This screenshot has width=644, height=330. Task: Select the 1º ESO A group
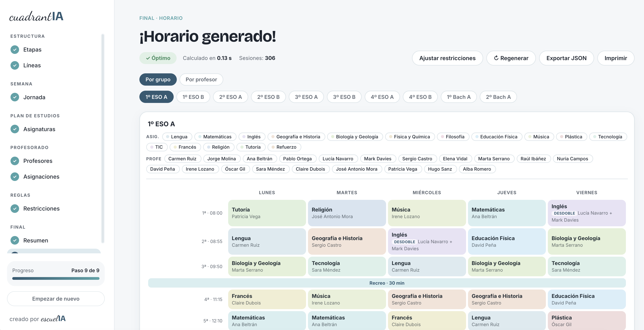[156, 97]
